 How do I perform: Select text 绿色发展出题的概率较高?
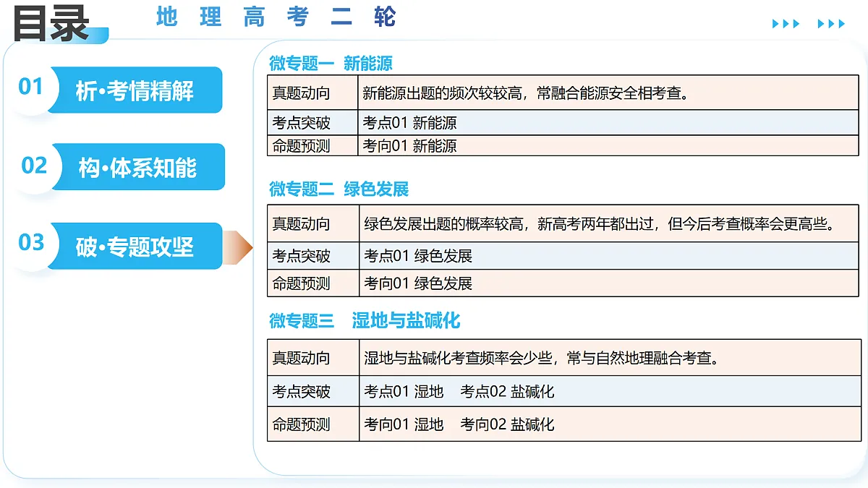pos(447,224)
